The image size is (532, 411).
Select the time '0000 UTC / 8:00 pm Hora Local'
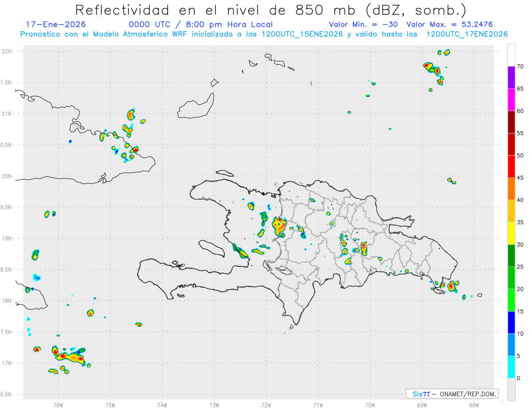coord(200,24)
